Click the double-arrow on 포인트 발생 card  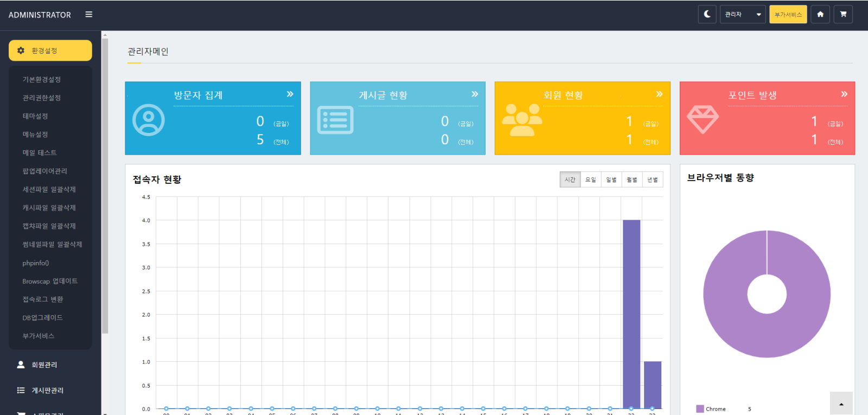(x=844, y=94)
